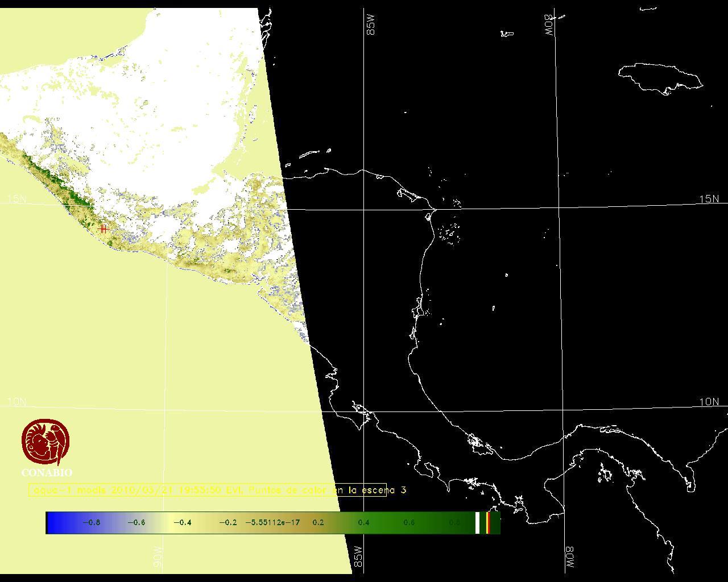Click the yellow scene caption text box

[208, 490]
